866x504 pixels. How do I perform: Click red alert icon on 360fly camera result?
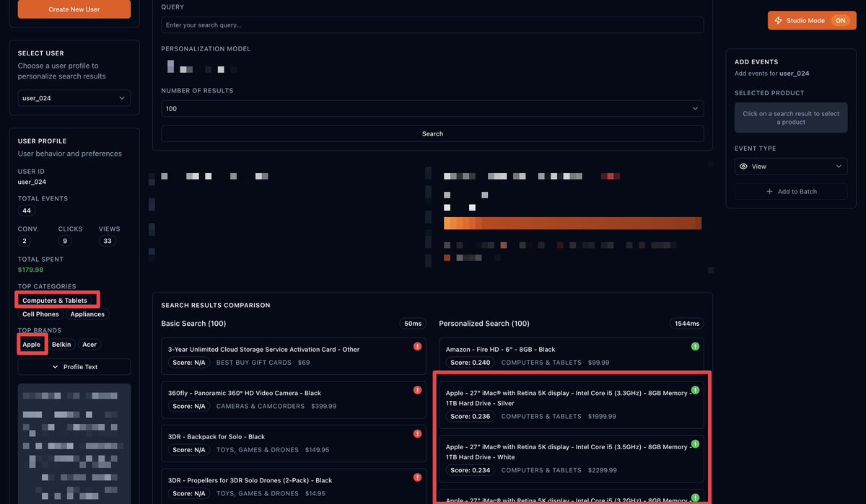click(417, 391)
